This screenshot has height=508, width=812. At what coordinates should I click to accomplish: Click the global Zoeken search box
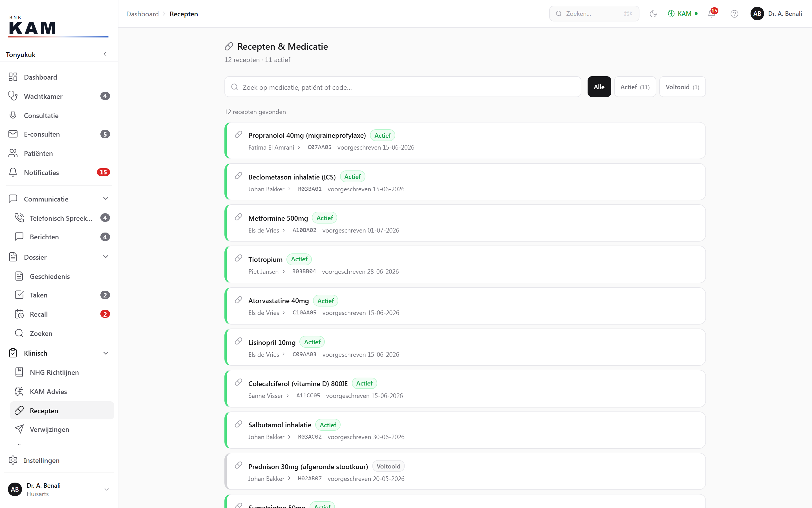pyautogui.click(x=594, y=14)
